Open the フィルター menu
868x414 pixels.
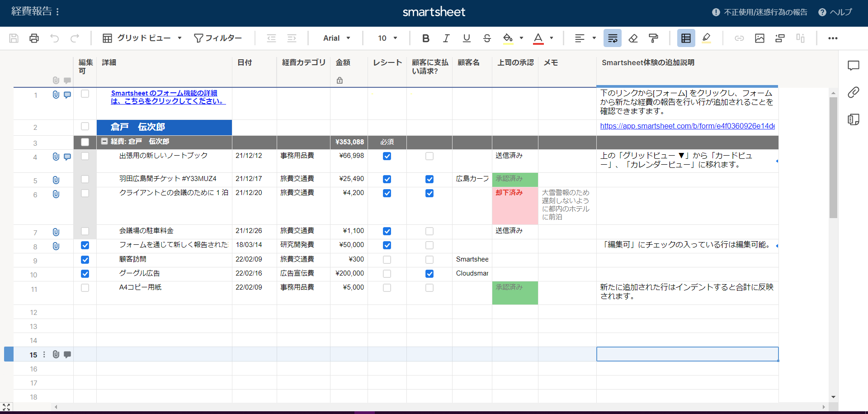(218, 38)
